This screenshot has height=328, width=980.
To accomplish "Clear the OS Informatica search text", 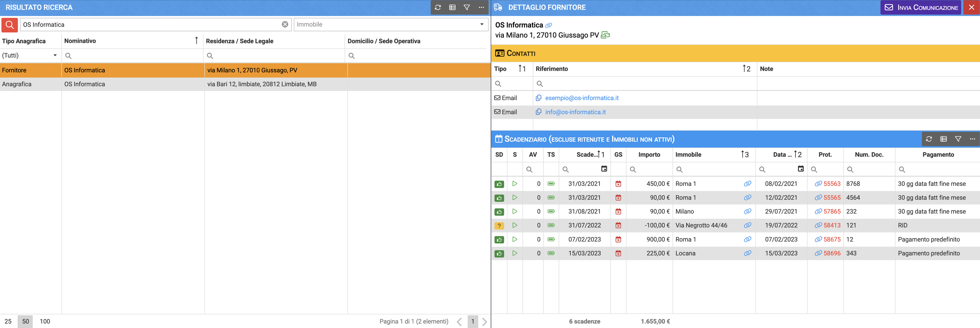I will pyautogui.click(x=284, y=24).
